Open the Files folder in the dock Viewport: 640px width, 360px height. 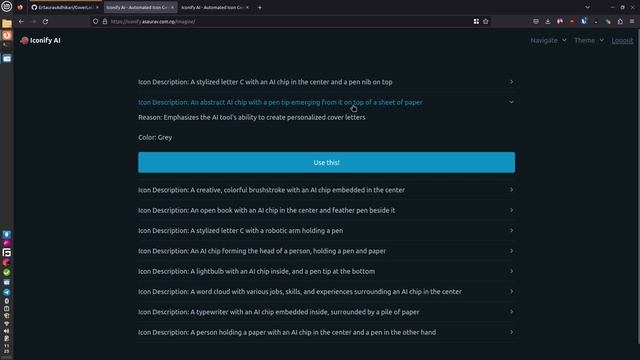pos(7,24)
